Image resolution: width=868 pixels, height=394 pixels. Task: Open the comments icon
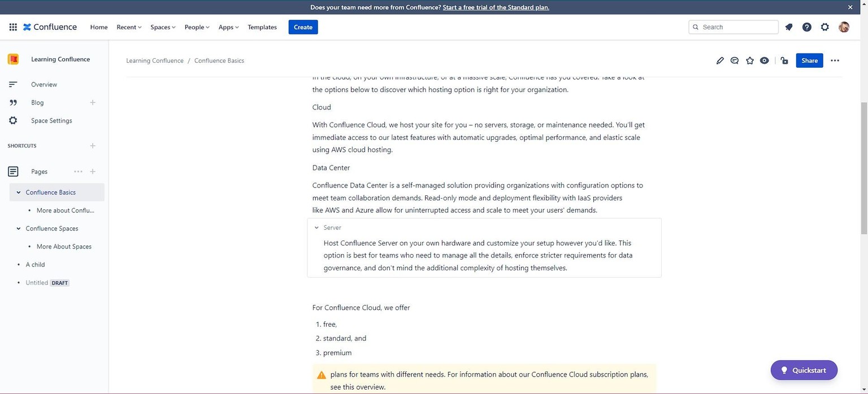(735, 60)
